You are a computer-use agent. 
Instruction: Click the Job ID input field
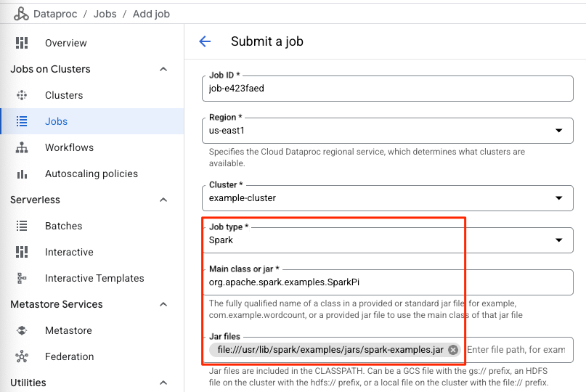386,89
